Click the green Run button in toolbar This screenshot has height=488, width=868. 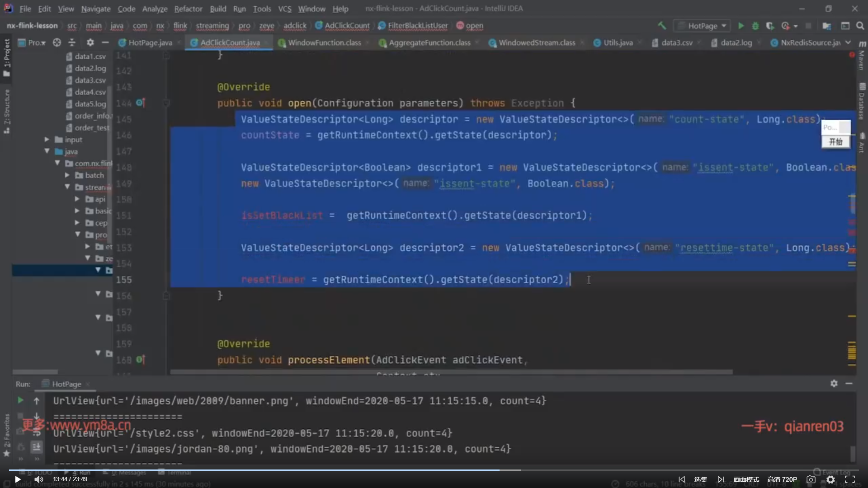click(741, 26)
